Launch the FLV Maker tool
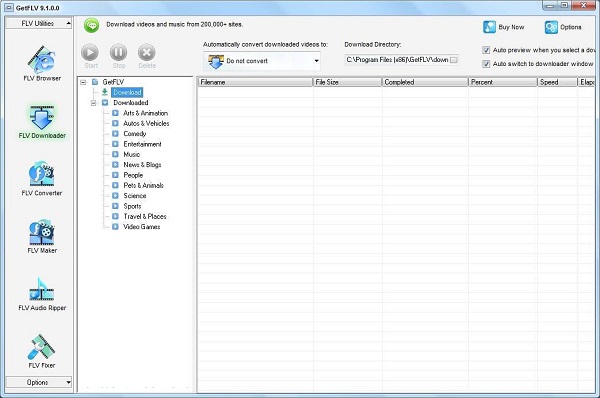This screenshot has width=600, height=398. [x=42, y=236]
